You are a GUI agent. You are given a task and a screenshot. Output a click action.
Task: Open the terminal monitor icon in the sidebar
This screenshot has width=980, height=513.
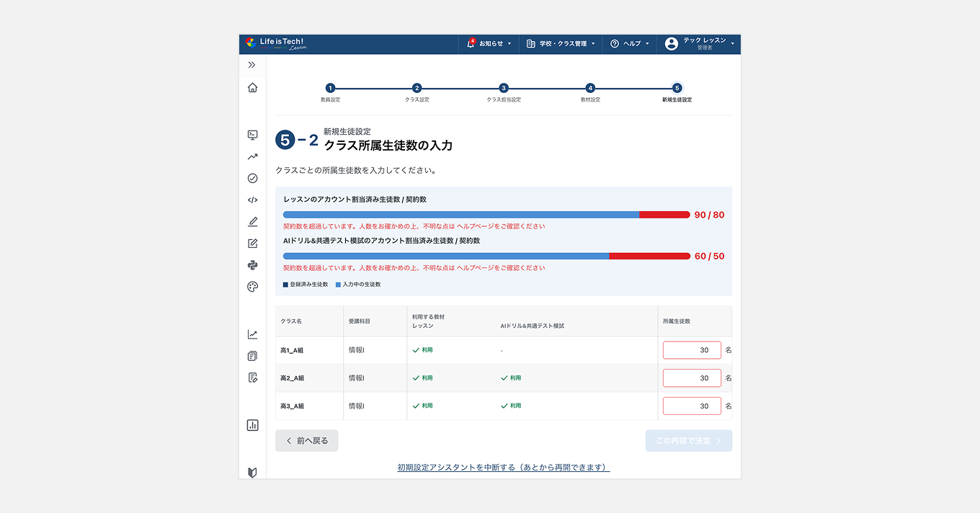(x=252, y=135)
